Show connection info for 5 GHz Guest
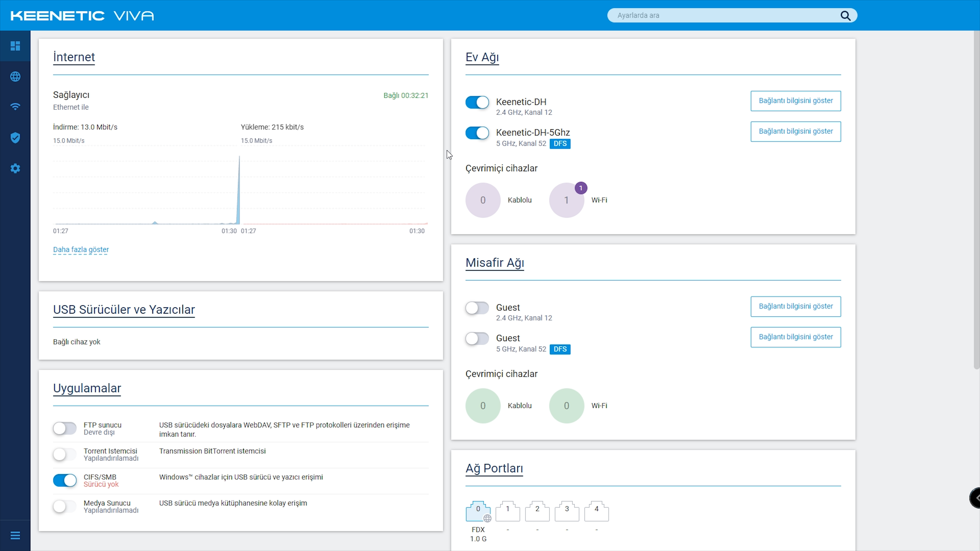This screenshot has width=980, height=551. tap(795, 337)
